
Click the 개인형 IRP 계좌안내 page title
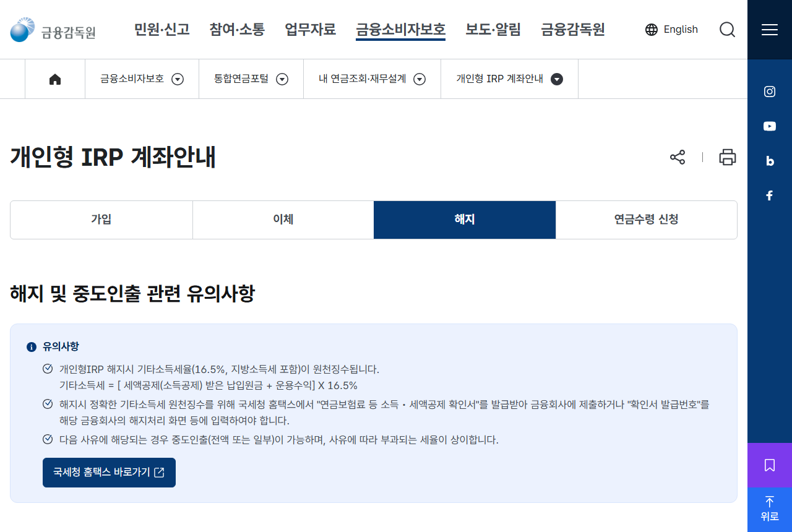113,158
